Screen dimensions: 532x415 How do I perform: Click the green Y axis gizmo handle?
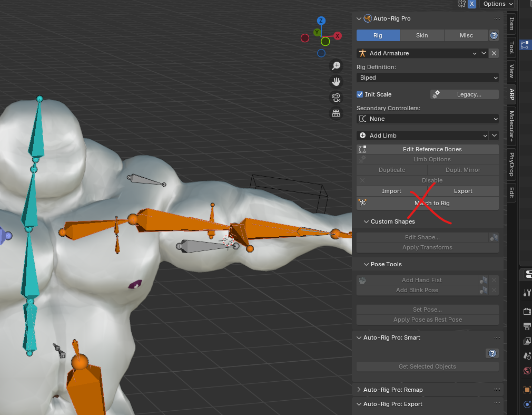tap(317, 32)
